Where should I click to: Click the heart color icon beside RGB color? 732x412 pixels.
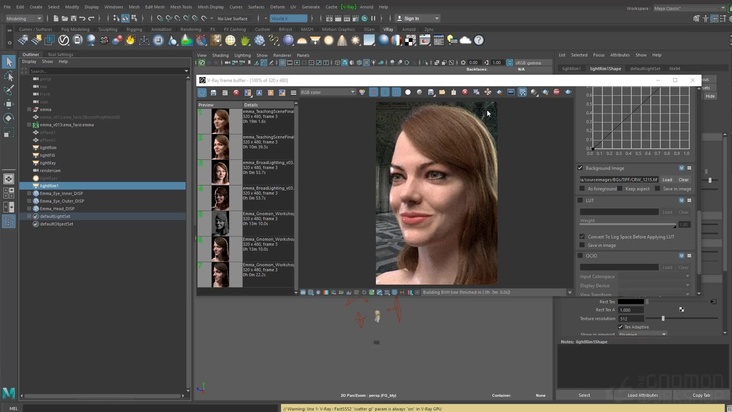(x=362, y=92)
